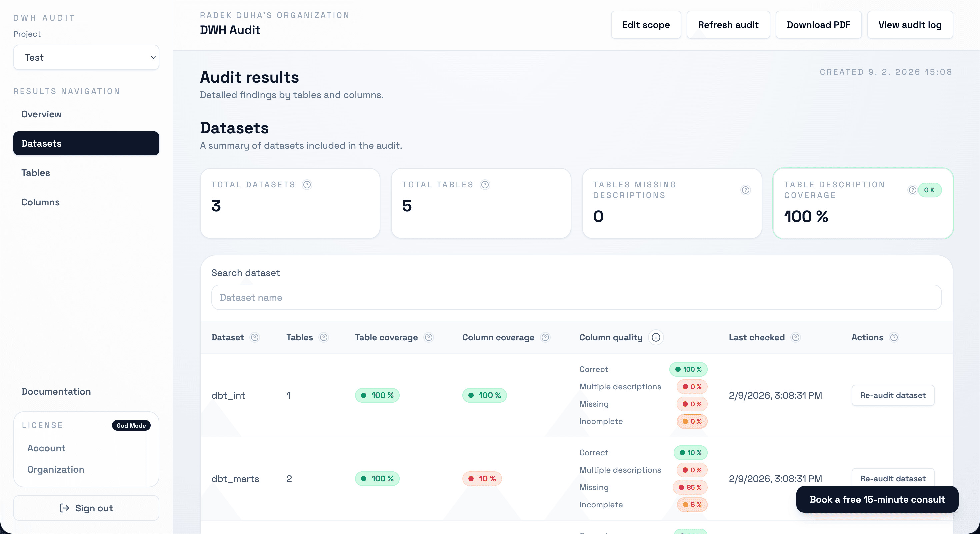Re-audit the dbt_marts dataset
The image size is (980, 534).
click(893, 478)
